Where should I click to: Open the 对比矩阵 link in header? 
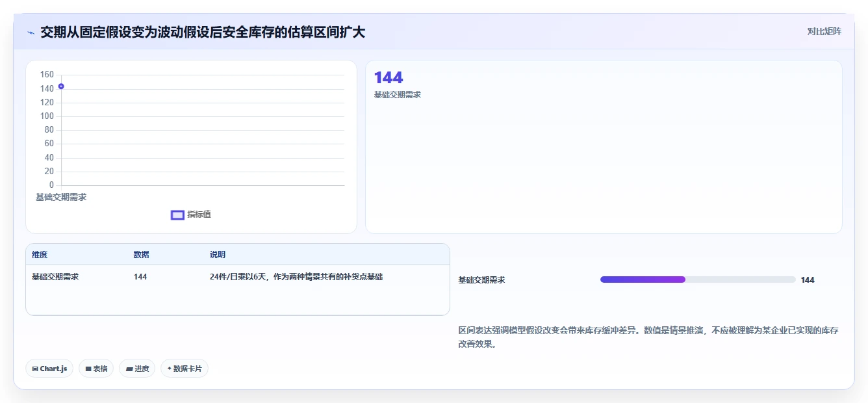click(x=824, y=31)
